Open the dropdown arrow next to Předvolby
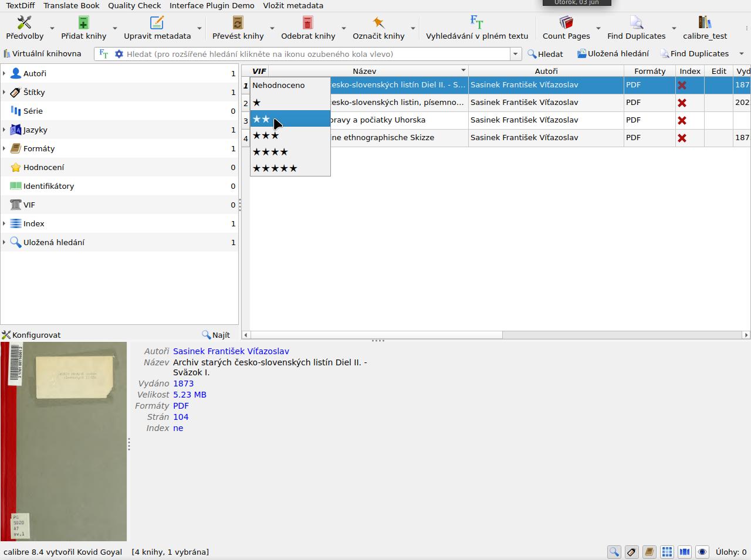The width and height of the screenshot is (751, 560). tap(52, 28)
